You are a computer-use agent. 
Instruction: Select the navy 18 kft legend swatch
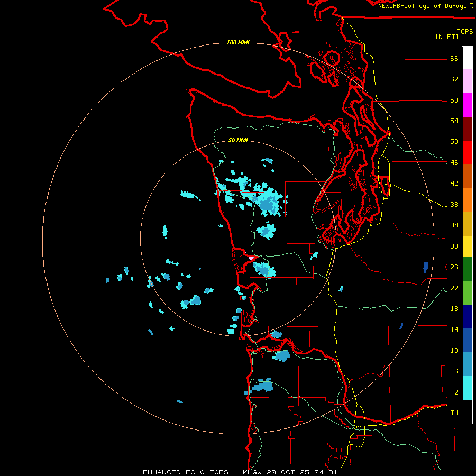[x=467, y=316]
